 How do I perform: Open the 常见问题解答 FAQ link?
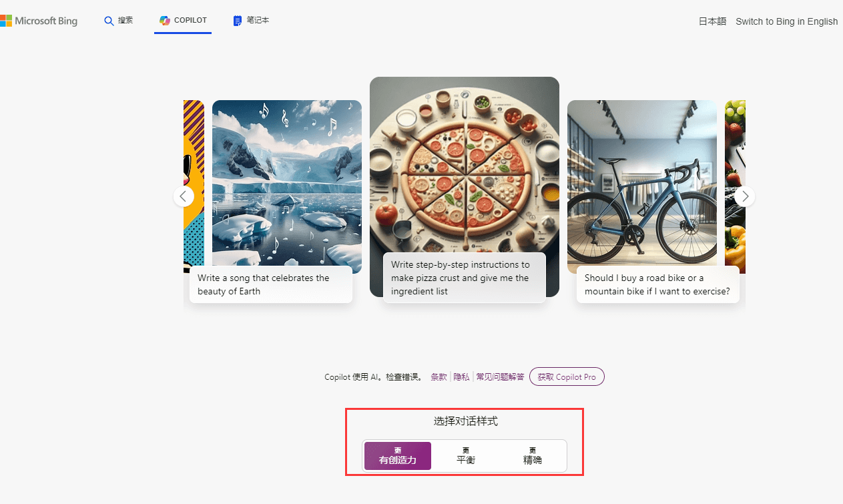(x=499, y=376)
